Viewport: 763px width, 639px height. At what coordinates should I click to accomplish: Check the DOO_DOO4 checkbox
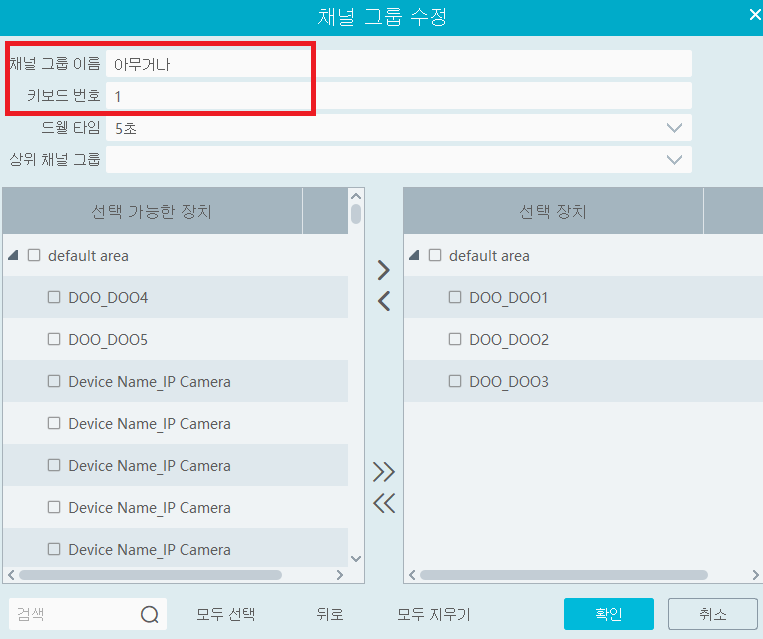point(54,297)
